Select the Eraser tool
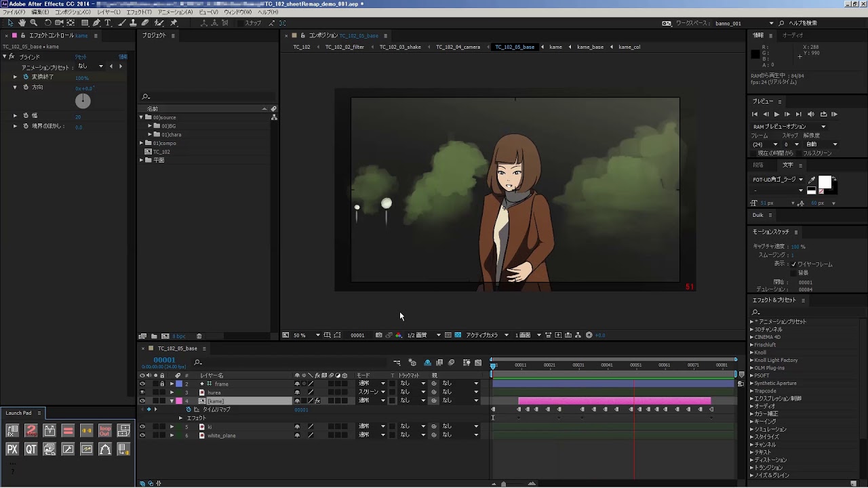 tap(145, 22)
